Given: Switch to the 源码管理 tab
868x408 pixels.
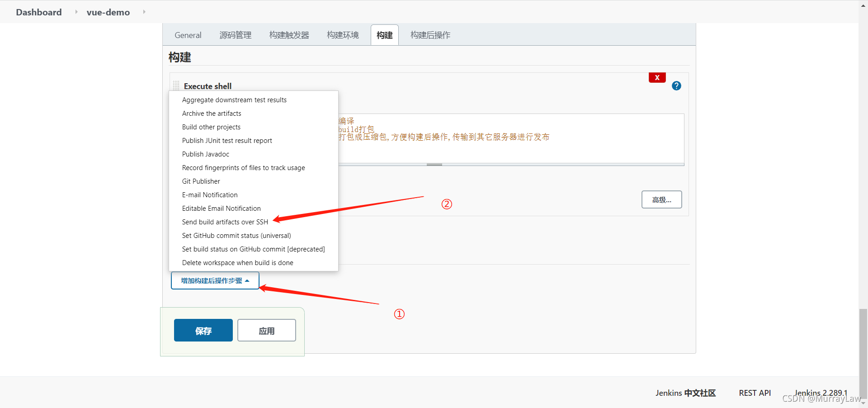Looking at the screenshot, I should click(x=236, y=35).
